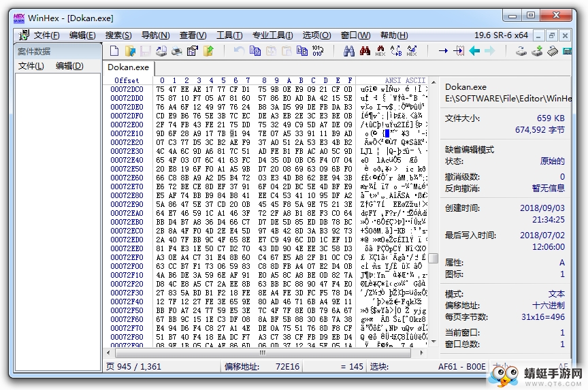This screenshot has width=588, height=390.
Task: Click the hex view scroll-up arrow
Action: [434, 82]
